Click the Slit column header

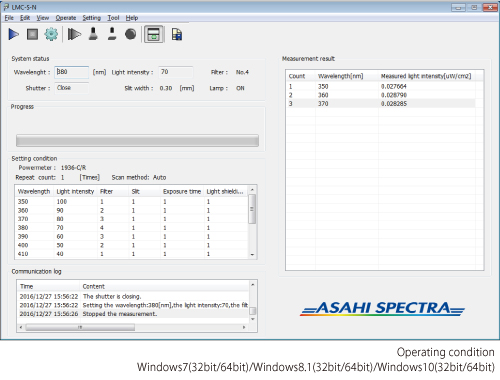(145, 191)
